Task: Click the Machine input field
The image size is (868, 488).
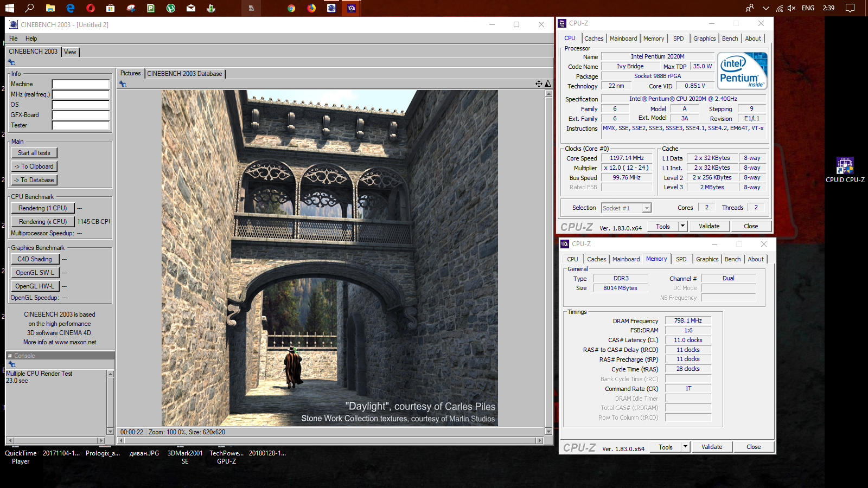Action: click(80, 84)
